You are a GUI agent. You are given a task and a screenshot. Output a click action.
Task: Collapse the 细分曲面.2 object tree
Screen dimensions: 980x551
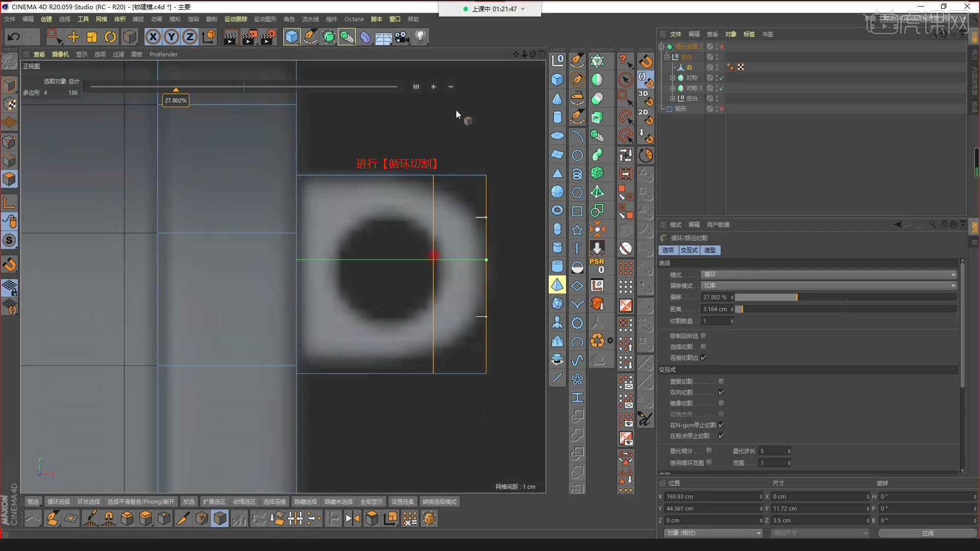click(x=661, y=46)
